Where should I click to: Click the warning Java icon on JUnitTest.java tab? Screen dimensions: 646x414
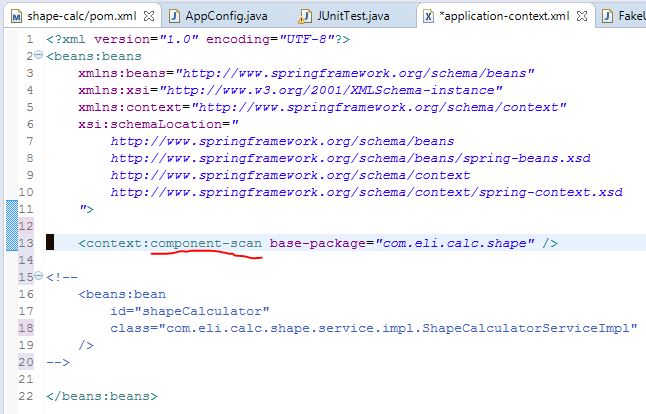point(305,16)
